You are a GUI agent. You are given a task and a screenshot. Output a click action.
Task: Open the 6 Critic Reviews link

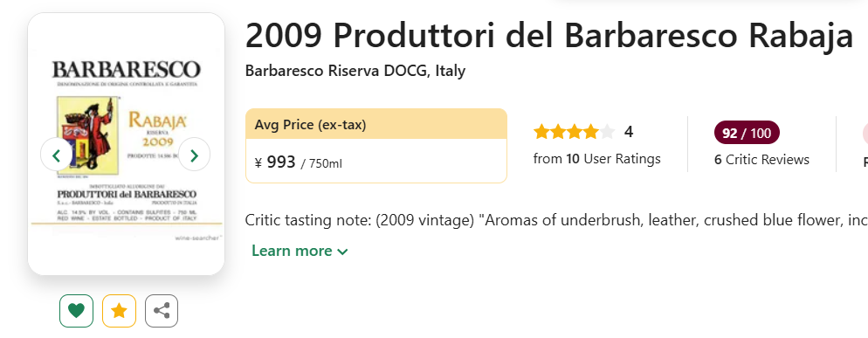(761, 160)
